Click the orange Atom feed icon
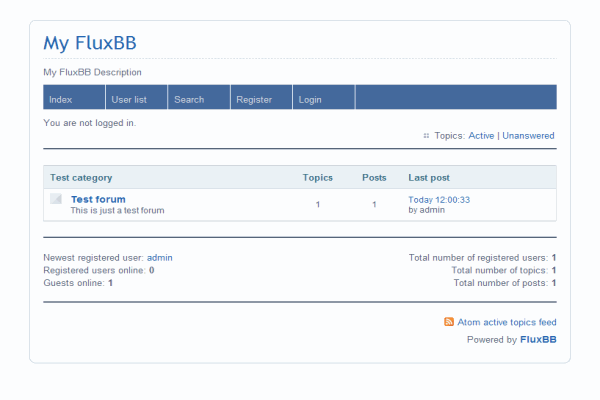 449,322
